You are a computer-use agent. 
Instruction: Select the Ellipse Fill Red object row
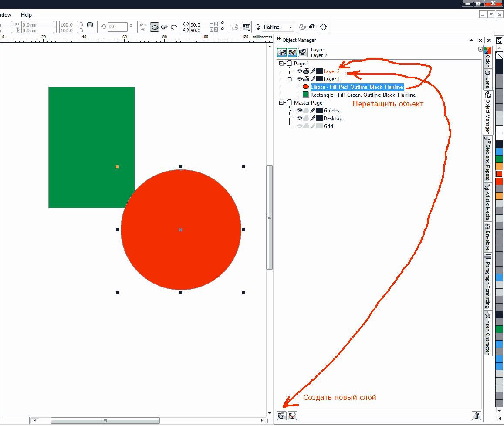357,87
